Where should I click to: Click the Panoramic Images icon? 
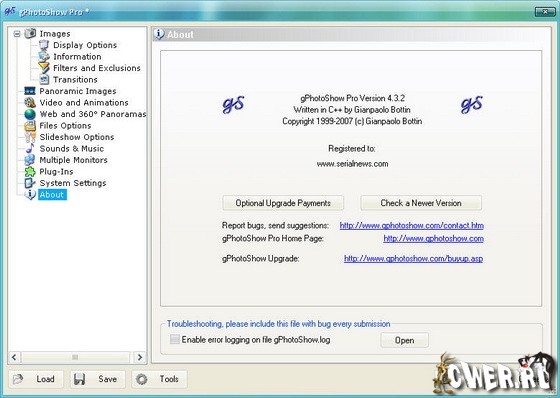(30, 91)
